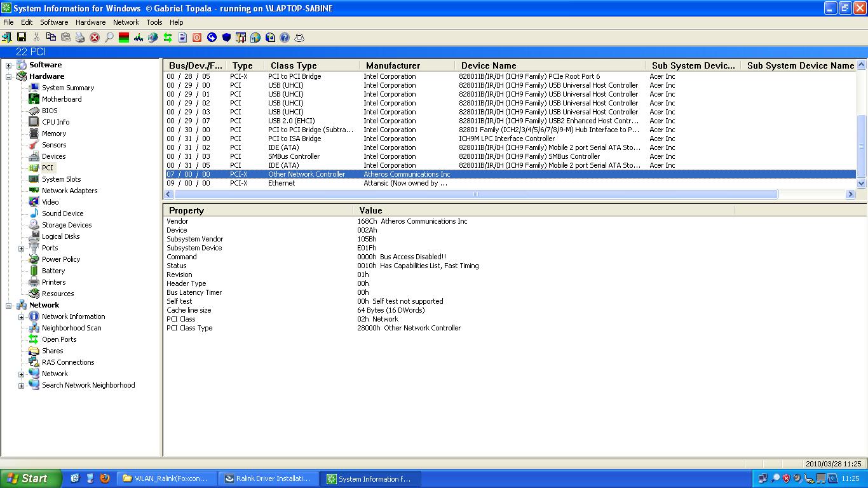Switch to WLAN_Ralink folder taskbar window
Image resolution: width=868 pixels, height=488 pixels.
click(x=168, y=479)
